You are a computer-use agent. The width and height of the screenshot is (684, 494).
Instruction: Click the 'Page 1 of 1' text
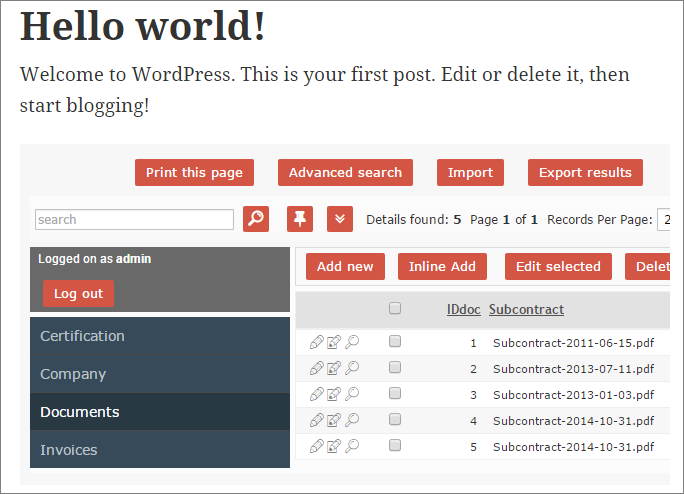point(504,220)
